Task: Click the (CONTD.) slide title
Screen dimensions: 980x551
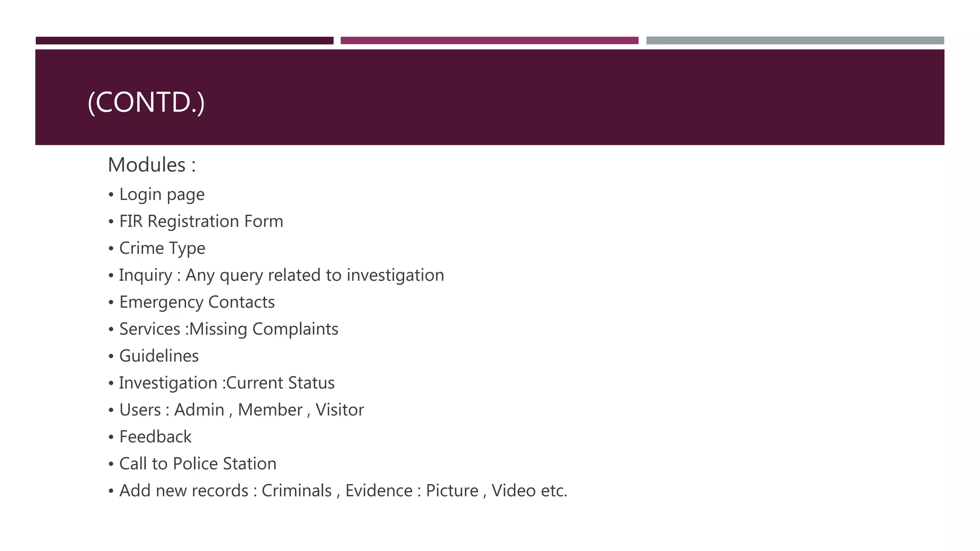Action: click(x=146, y=102)
